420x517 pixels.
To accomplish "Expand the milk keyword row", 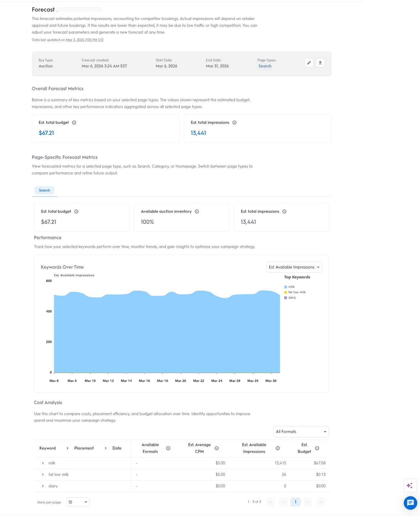I will point(43,464).
